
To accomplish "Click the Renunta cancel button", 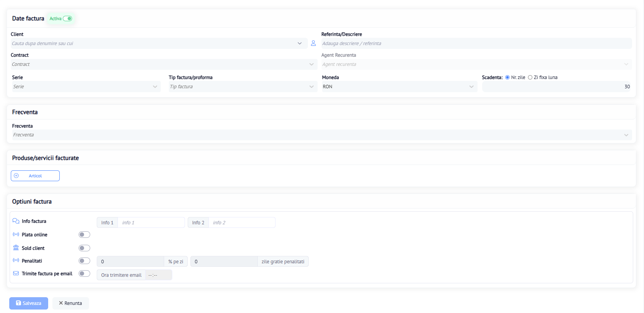I will tap(71, 303).
